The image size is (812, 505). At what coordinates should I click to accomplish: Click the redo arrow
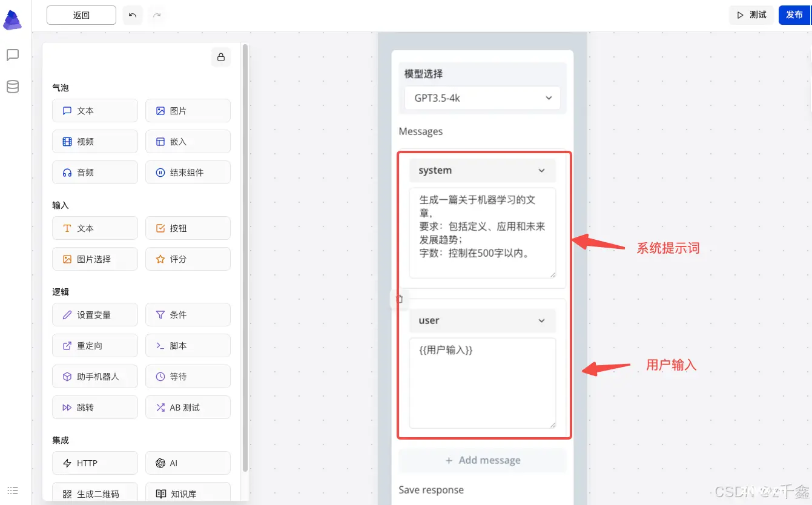coord(157,15)
